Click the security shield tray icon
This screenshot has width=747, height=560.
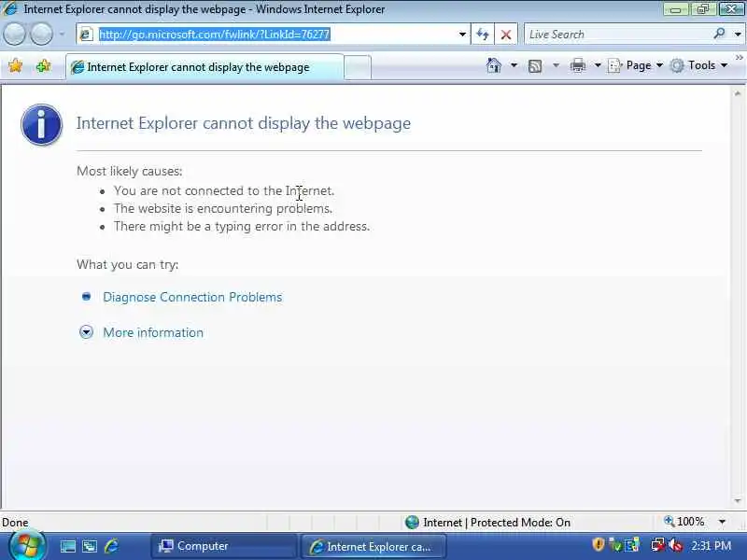pyautogui.click(x=598, y=544)
